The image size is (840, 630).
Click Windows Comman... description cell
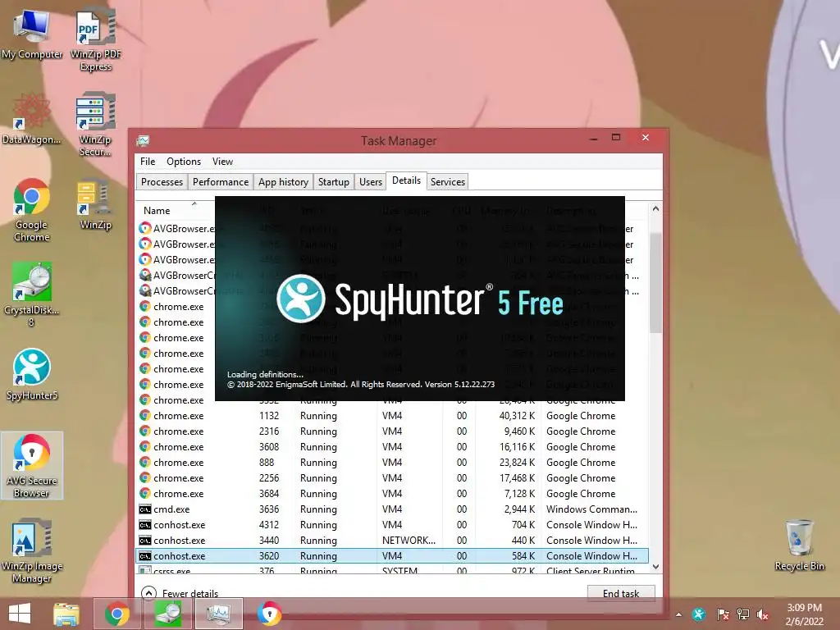point(591,509)
